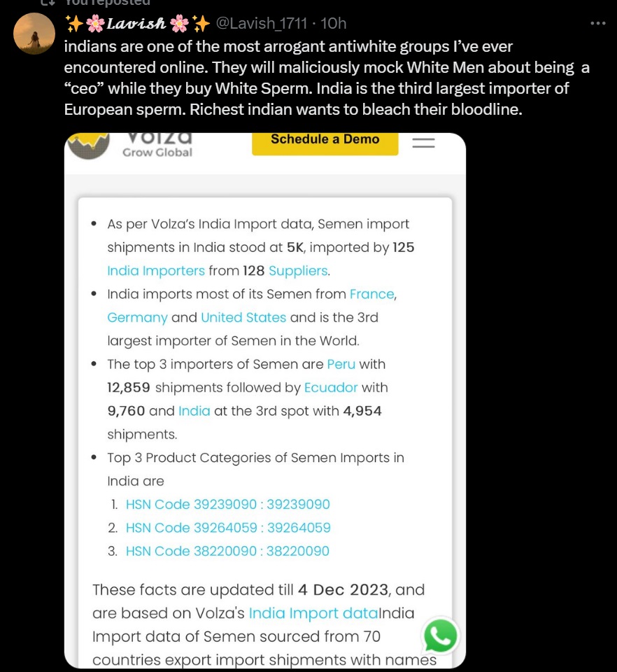Screen dimensions: 617x672
Task: Open HSN Code 38220090 link
Action: point(227,551)
